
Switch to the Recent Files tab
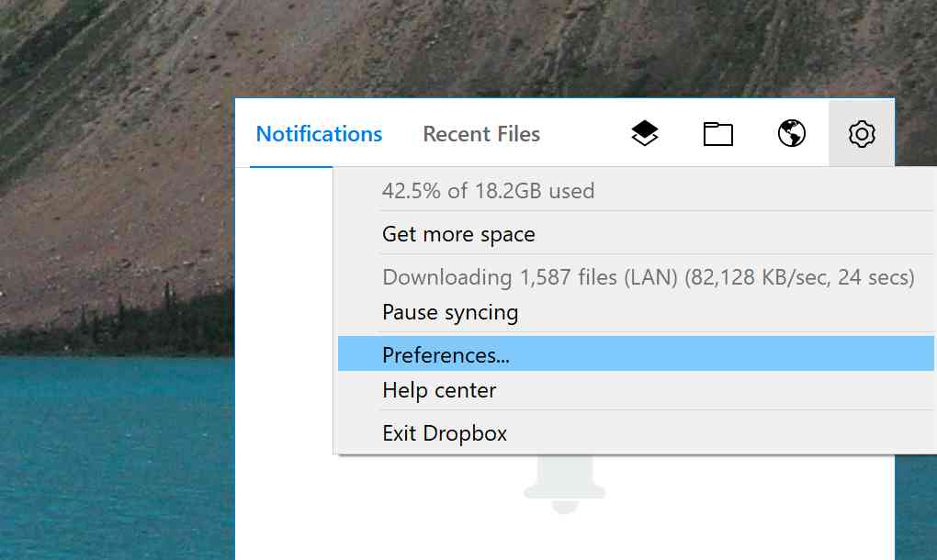(x=480, y=133)
